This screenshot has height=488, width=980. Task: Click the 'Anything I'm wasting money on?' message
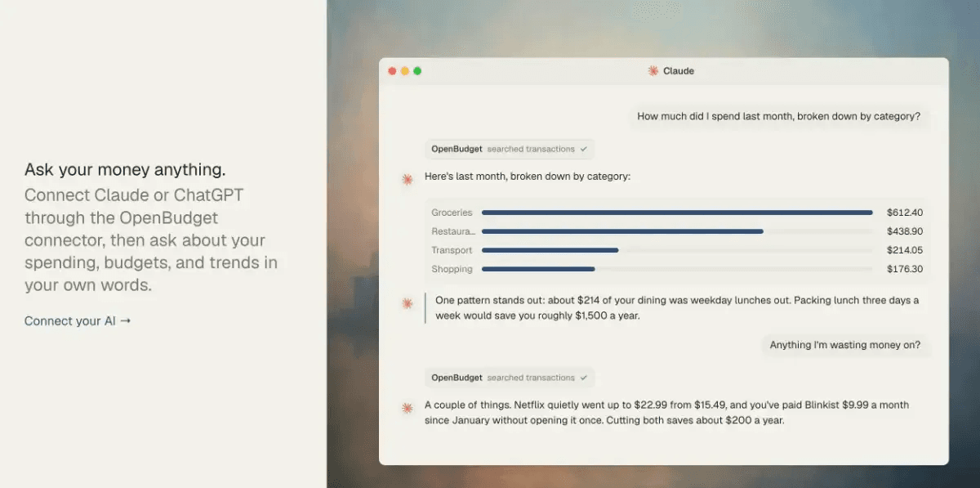tap(845, 345)
